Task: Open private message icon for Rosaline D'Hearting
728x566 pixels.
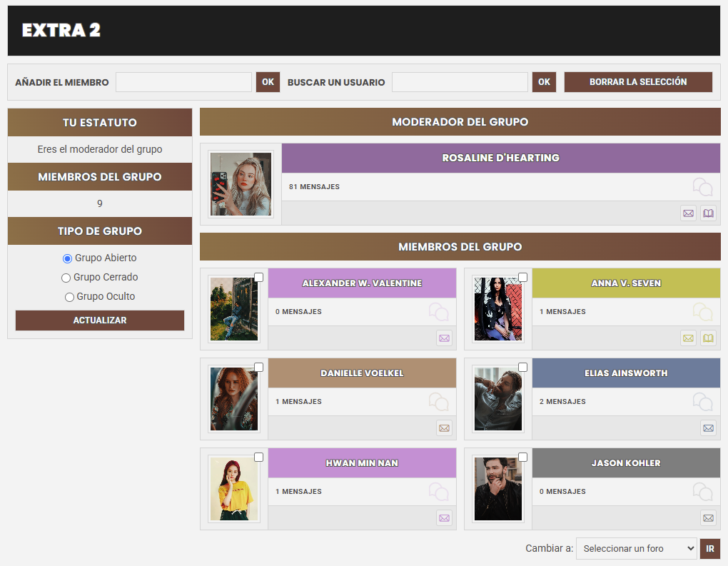Action: [688, 213]
